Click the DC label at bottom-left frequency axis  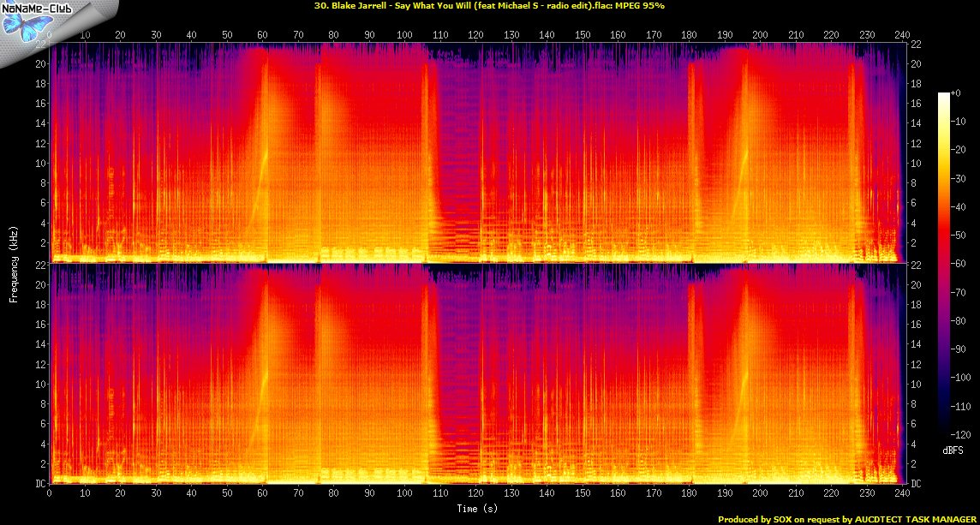(x=41, y=484)
